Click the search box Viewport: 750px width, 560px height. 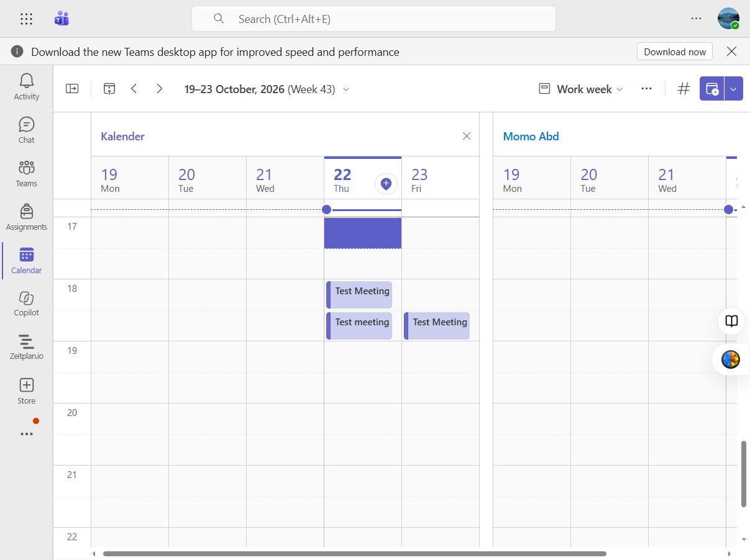[x=373, y=19]
